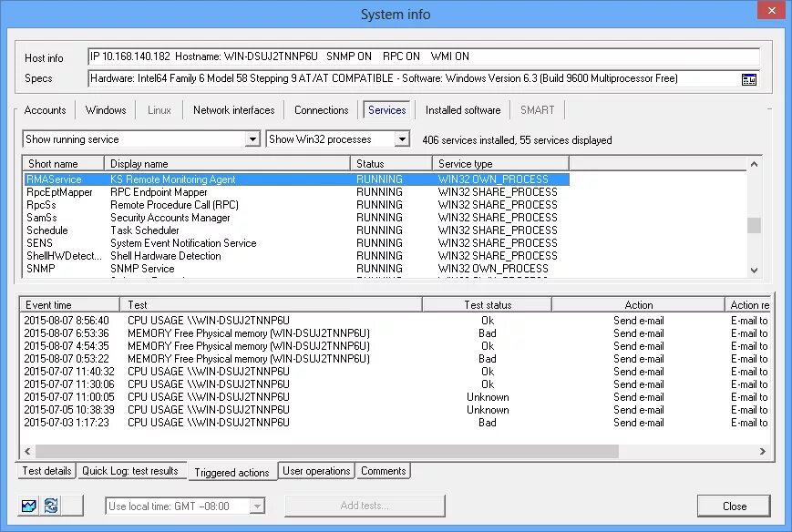Switch to the Accounts tab
This screenshot has width=792, height=532.
tap(45, 110)
